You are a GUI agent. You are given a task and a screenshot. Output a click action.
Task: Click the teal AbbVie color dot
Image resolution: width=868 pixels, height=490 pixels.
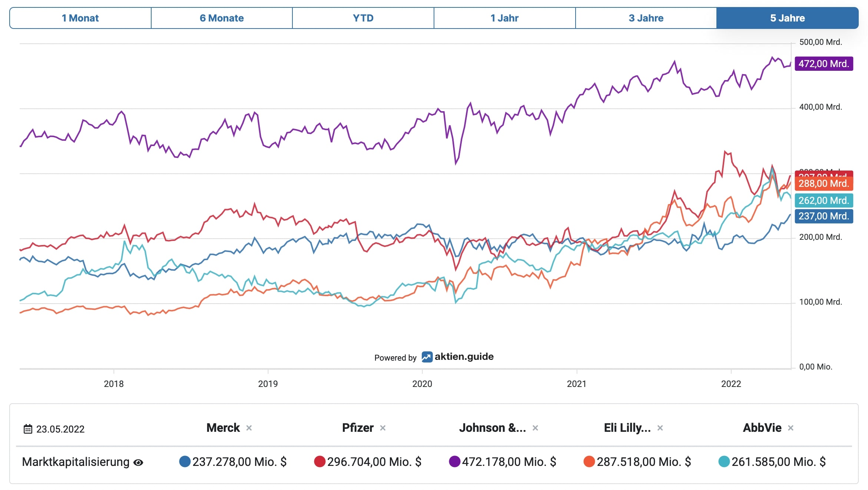point(724,461)
